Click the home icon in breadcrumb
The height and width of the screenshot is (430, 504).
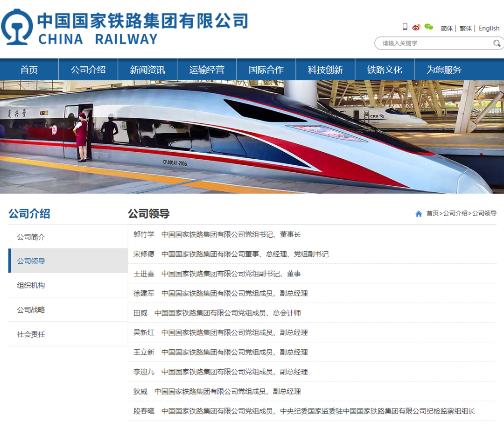tap(419, 213)
